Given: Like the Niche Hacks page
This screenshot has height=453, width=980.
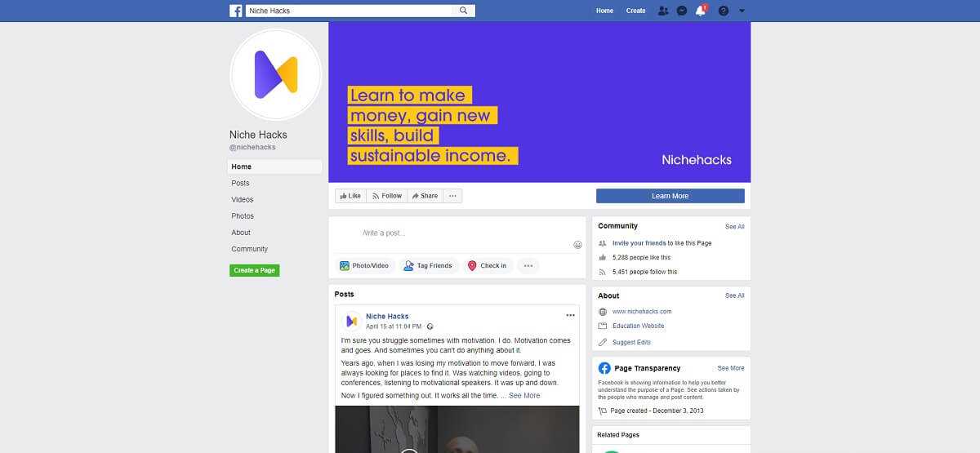Looking at the screenshot, I should pos(350,196).
